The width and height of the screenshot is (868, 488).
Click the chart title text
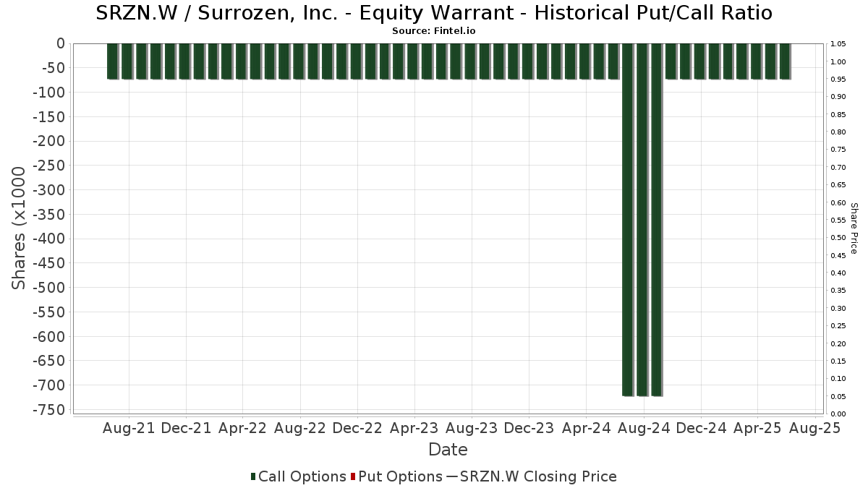(x=434, y=13)
